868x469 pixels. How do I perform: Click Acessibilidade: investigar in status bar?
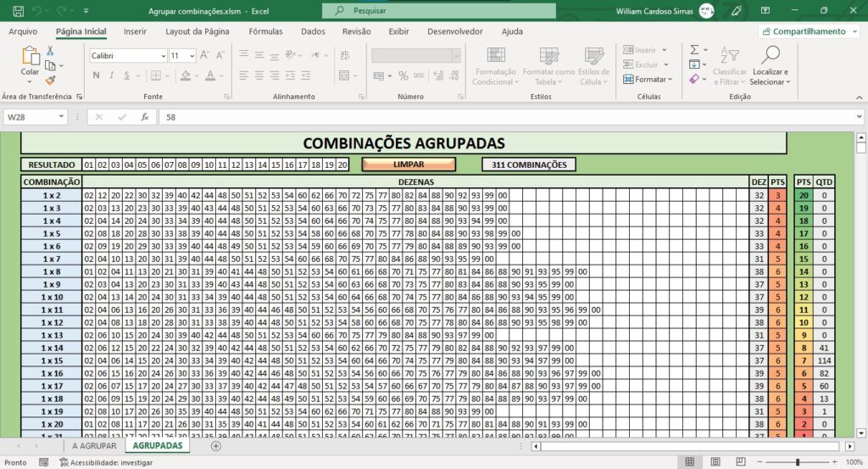[x=106, y=462]
